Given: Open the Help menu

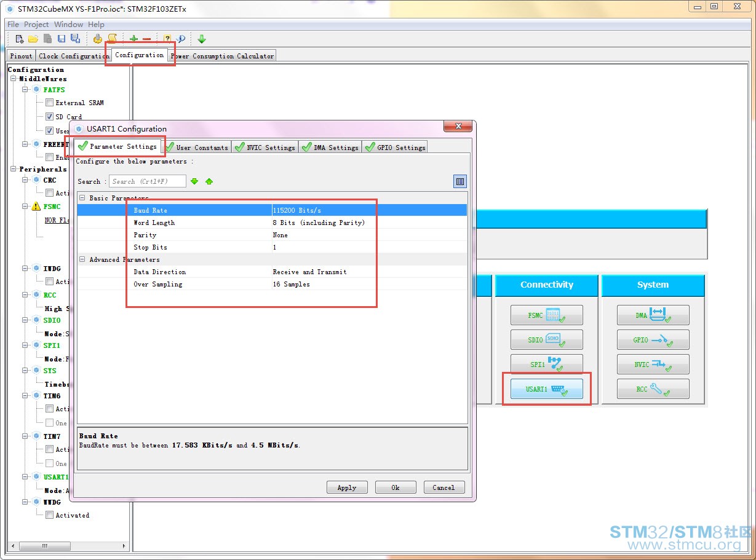Looking at the screenshot, I should (x=96, y=25).
